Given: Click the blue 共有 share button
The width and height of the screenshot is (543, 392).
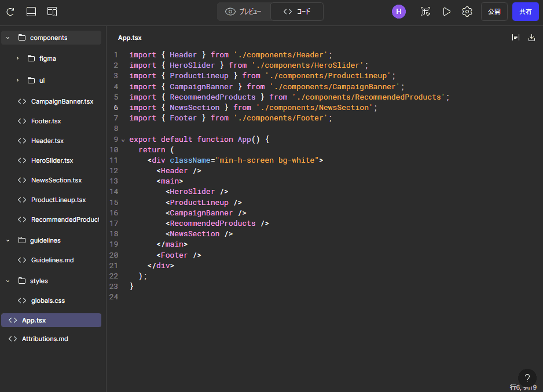Looking at the screenshot, I should [525, 12].
